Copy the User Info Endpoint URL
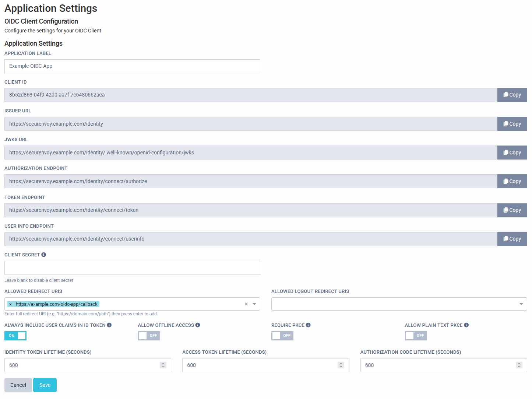Image resolution: width=532 pixels, height=399 pixels. (512, 239)
